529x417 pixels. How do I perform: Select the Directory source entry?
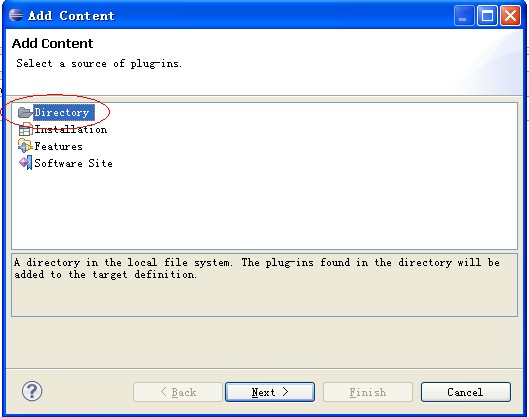pos(64,112)
